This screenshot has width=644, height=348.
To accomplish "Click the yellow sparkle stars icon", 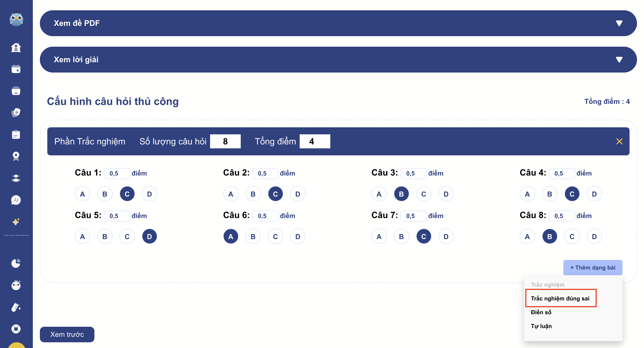I will click(16, 222).
